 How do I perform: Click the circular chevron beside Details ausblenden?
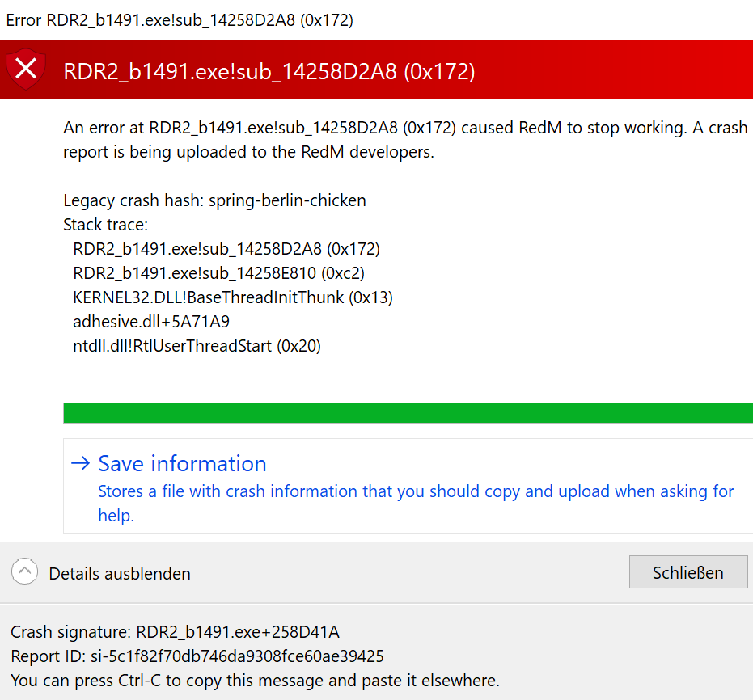(25, 571)
